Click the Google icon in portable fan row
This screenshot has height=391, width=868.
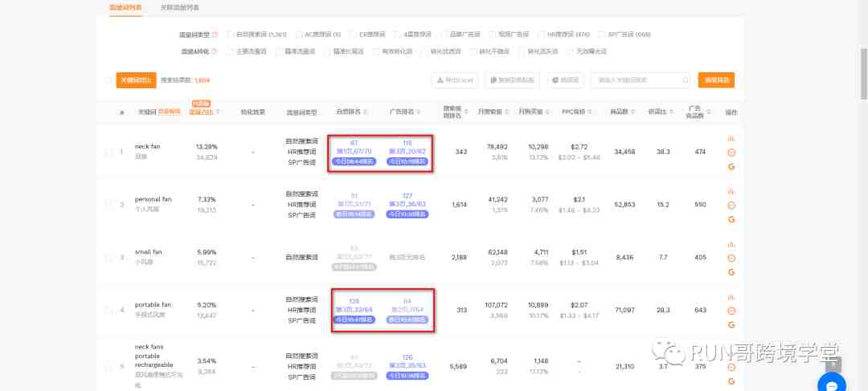(x=731, y=324)
